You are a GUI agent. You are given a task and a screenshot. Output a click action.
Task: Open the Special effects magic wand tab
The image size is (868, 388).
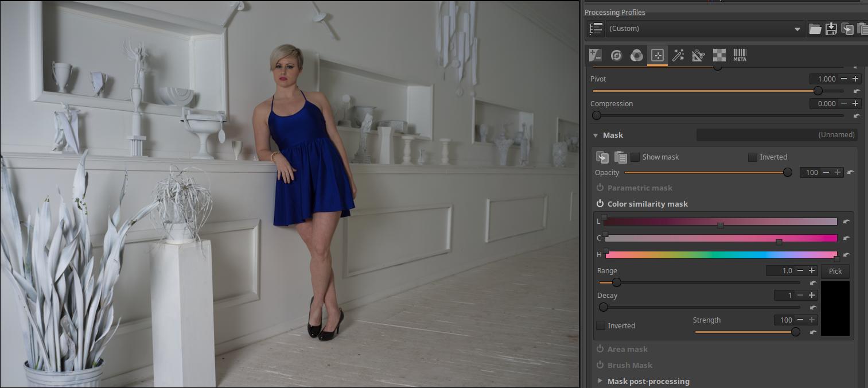(678, 56)
